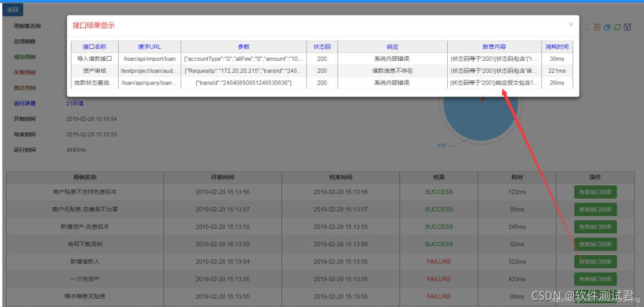Click the 接口名称 column header

[x=94, y=46]
